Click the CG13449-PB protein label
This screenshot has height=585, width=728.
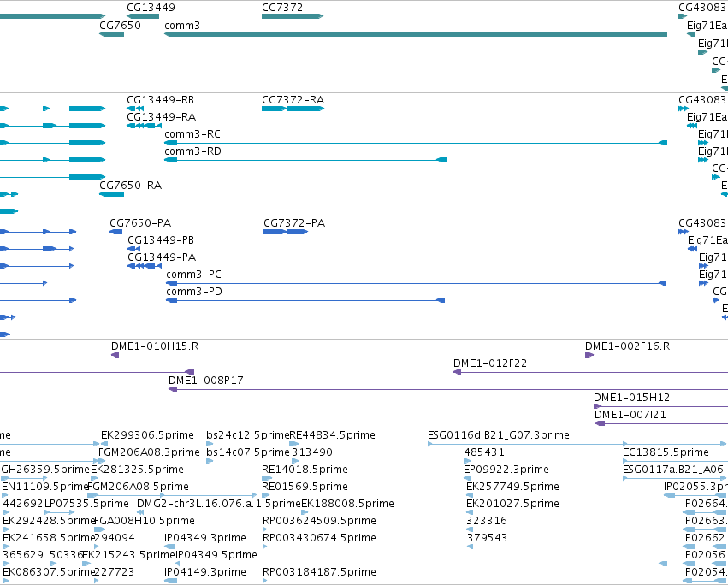tap(161, 240)
